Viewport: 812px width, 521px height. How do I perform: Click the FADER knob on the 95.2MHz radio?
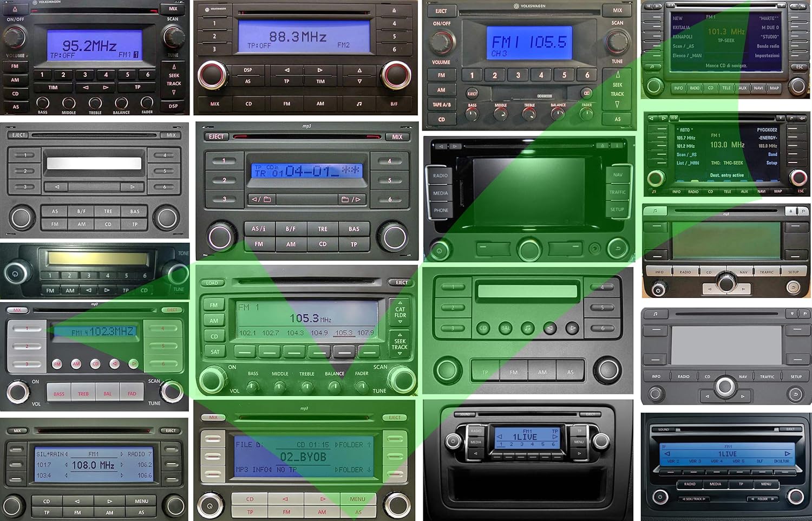point(147,102)
